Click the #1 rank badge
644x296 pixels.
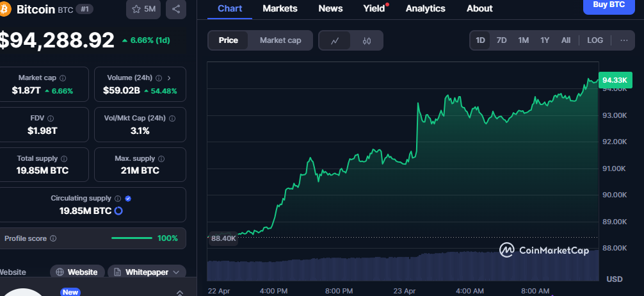tap(85, 9)
